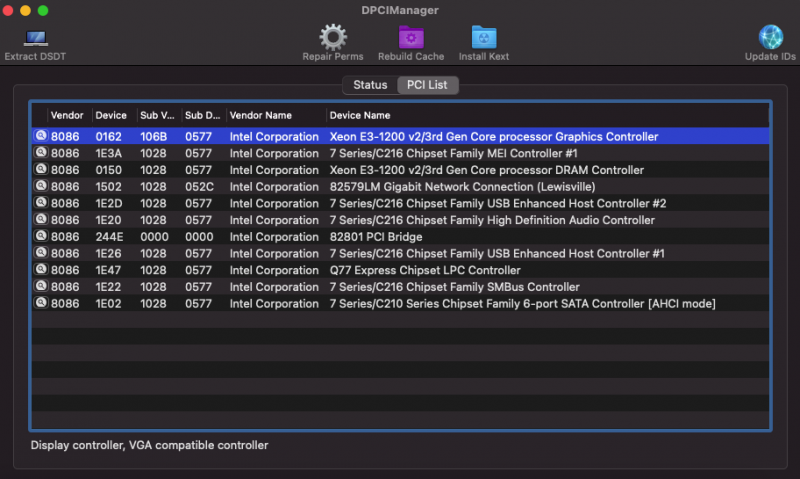Select the PCI List tab

tap(427, 85)
